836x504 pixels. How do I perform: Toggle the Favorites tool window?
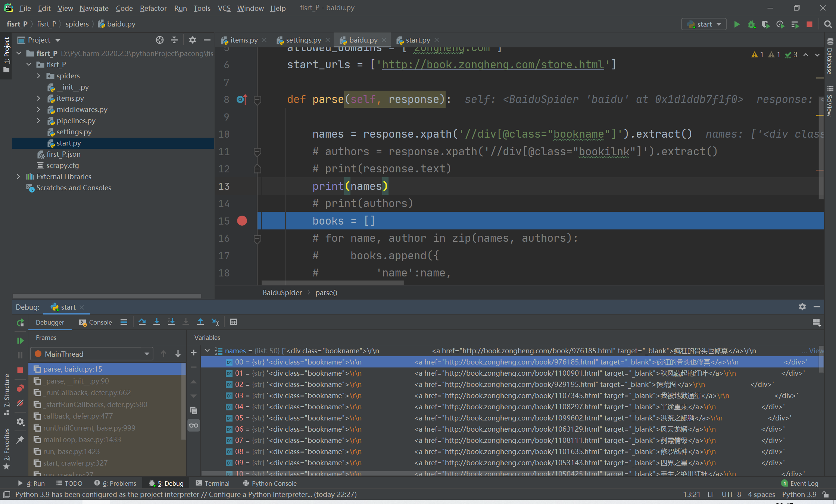point(6,449)
